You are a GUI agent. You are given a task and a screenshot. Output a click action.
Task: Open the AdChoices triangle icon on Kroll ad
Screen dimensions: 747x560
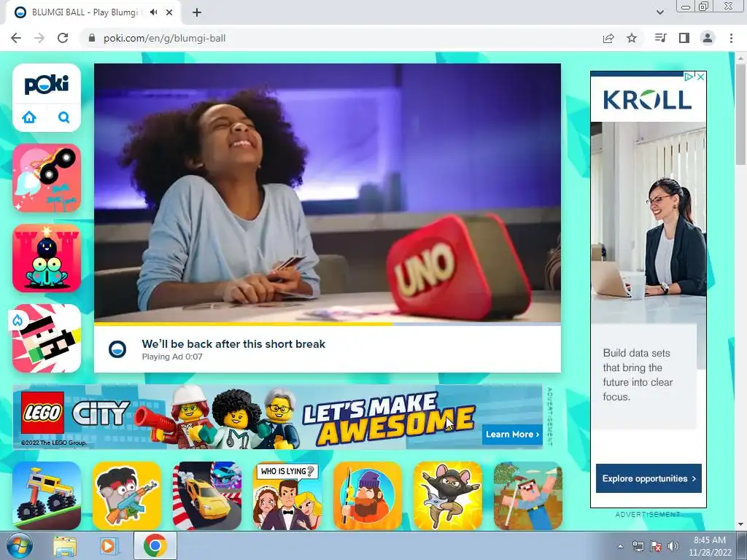coord(689,77)
